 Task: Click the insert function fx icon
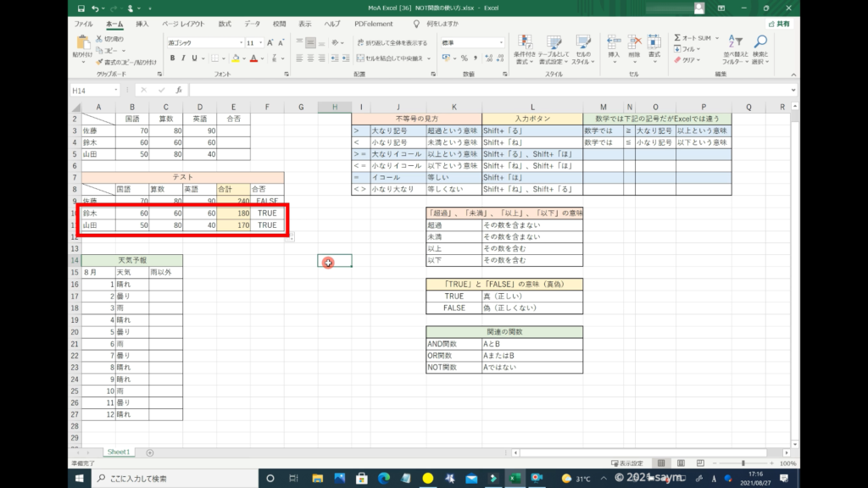click(179, 90)
